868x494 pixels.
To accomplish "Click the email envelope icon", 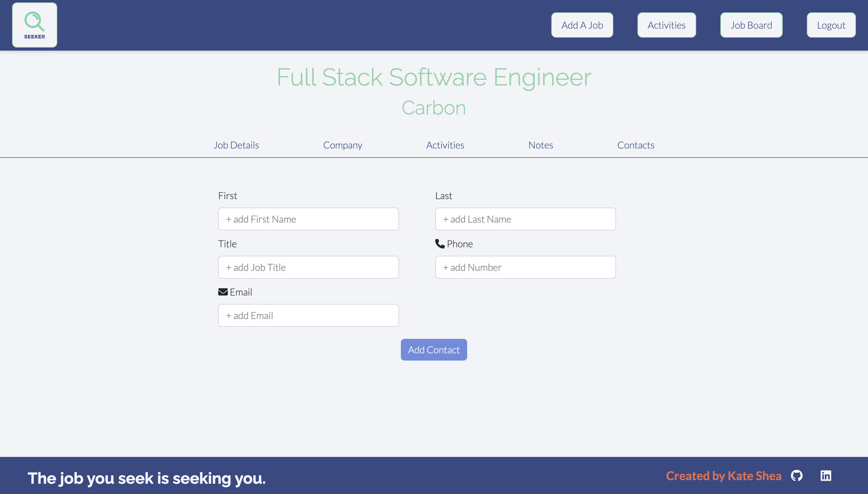I will (224, 292).
